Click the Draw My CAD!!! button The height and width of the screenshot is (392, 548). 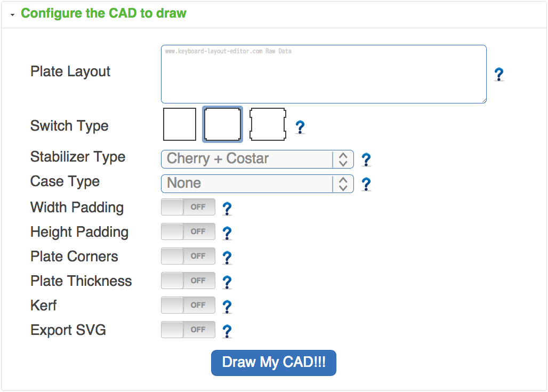coord(273,363)
